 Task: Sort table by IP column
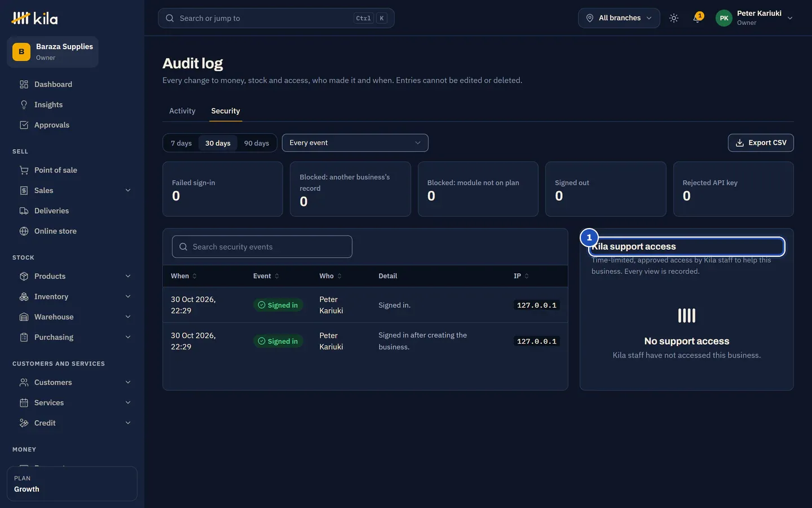tap(521, 276)
